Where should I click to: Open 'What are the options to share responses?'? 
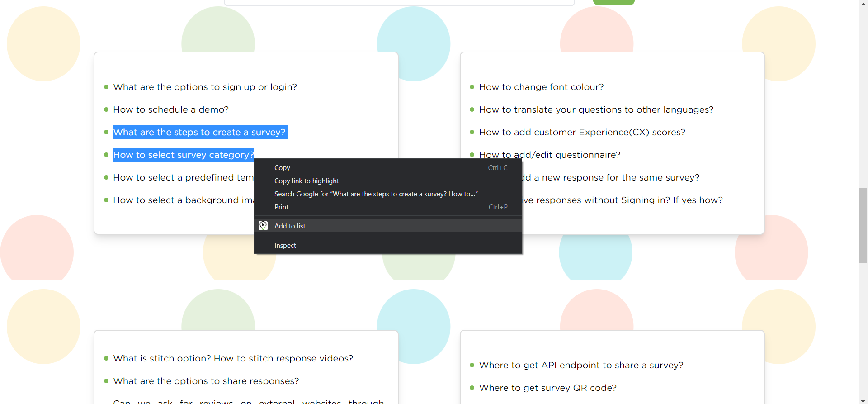pos(206,381)
